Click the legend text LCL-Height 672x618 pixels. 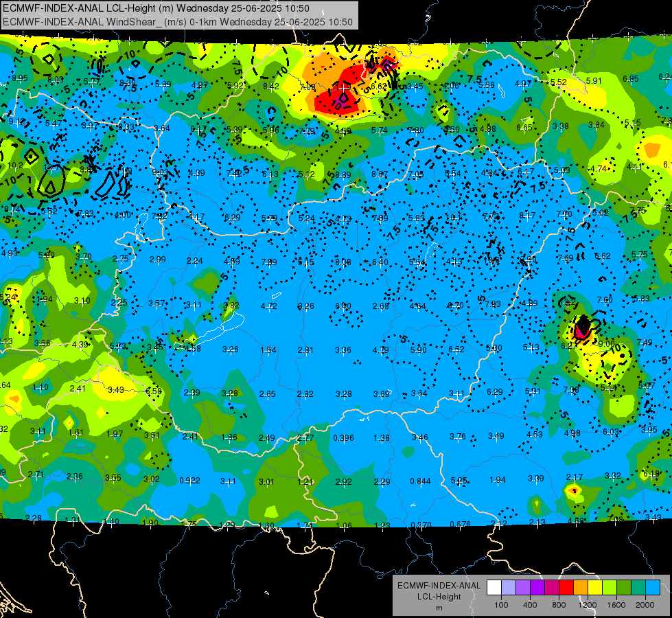point(439,597)
